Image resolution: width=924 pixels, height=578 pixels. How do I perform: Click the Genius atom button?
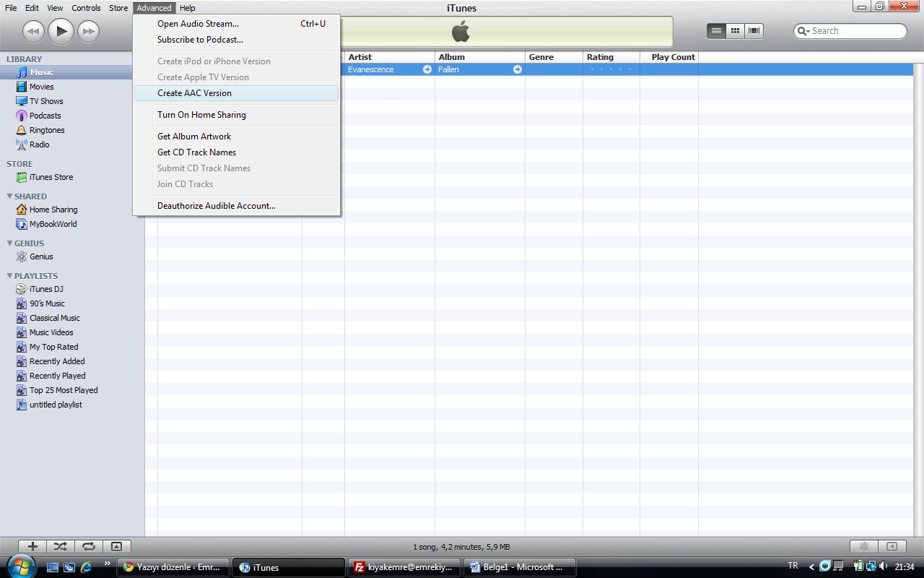point(864,547)
